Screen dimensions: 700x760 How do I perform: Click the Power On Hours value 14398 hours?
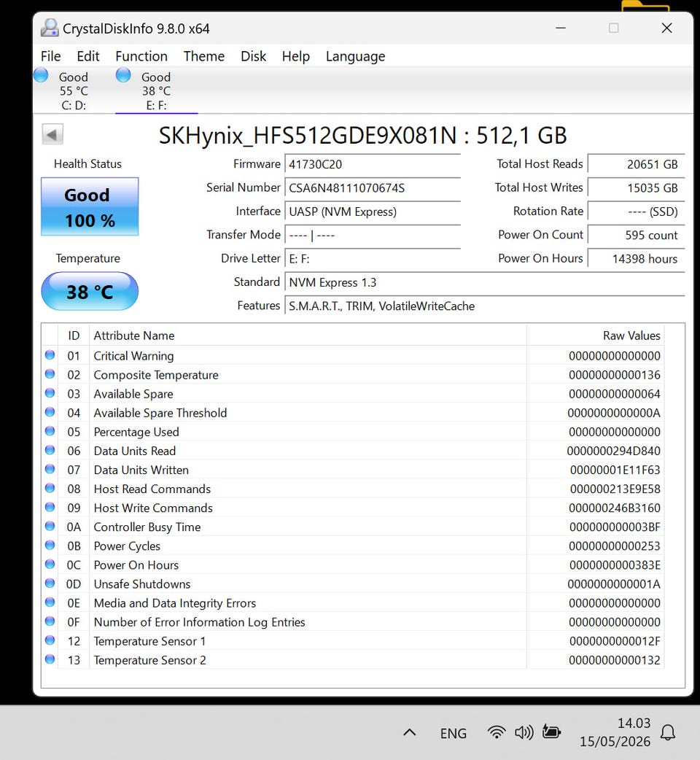coord(636,259)
